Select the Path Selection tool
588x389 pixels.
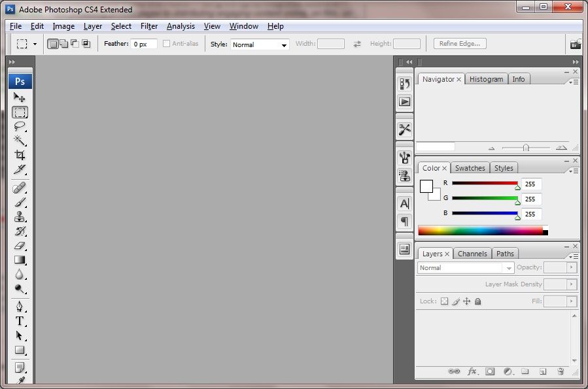point(20,335)
